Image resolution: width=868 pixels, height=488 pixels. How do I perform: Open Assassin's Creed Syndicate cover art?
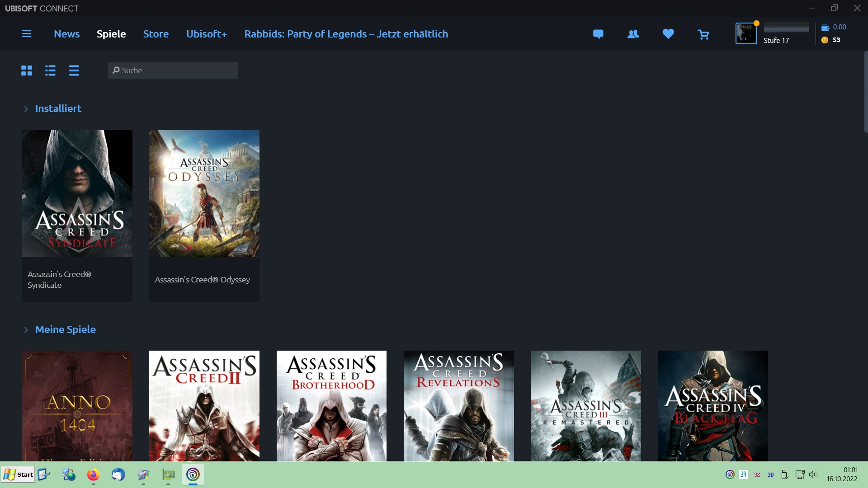[x=77, y=193]
